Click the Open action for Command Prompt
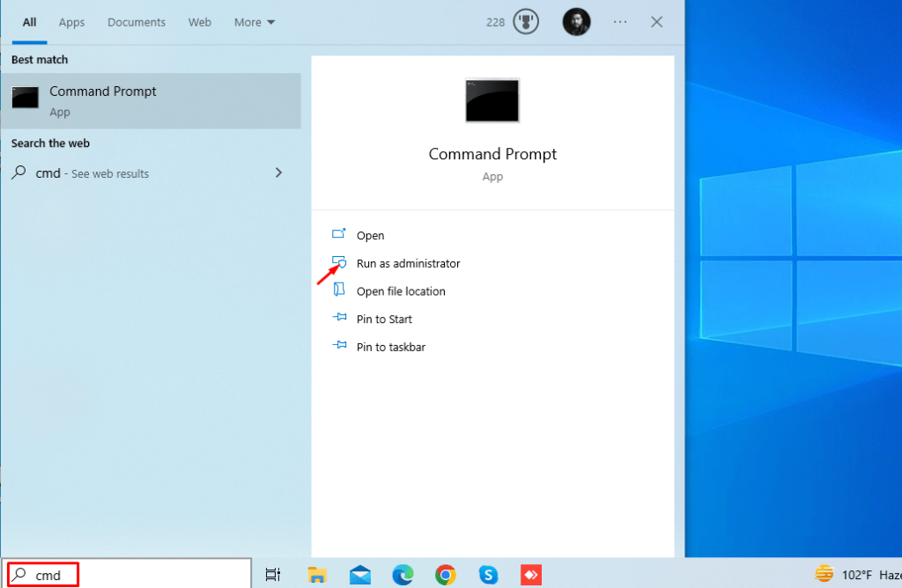The height and width of the screenshot is (588, 902). (370, 235)
